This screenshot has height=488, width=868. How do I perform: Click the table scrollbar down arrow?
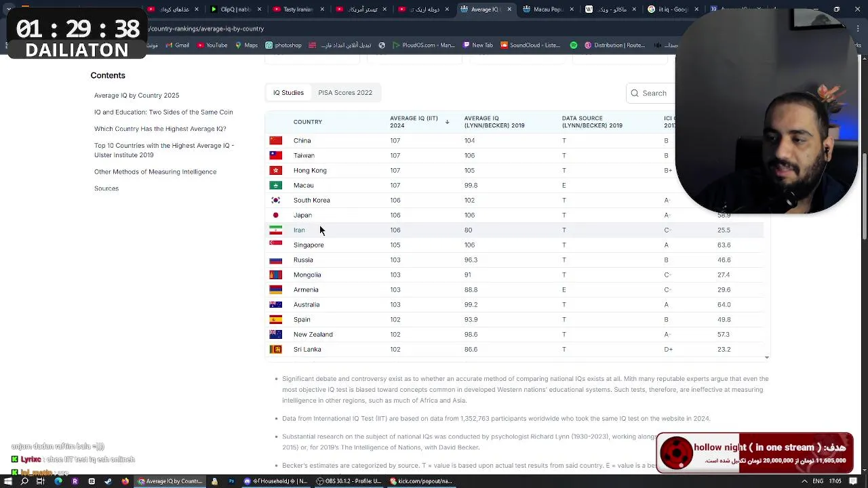(x=766, y=357)
